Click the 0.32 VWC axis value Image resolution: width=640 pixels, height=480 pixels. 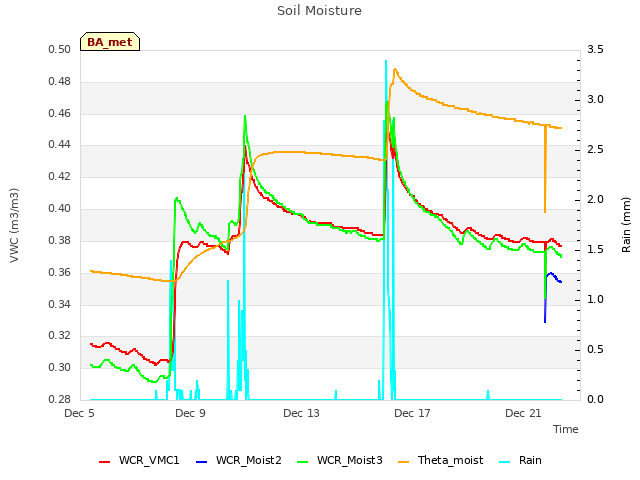point(60,336)
